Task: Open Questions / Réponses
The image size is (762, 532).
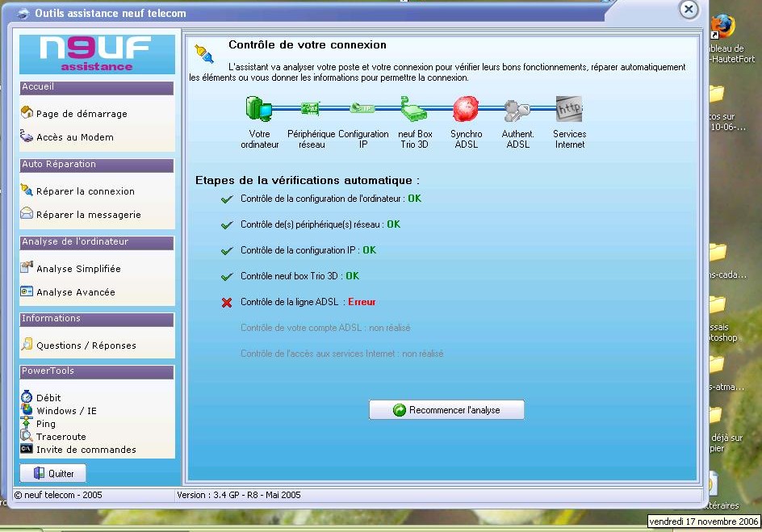Action: [x=86, y=346]
